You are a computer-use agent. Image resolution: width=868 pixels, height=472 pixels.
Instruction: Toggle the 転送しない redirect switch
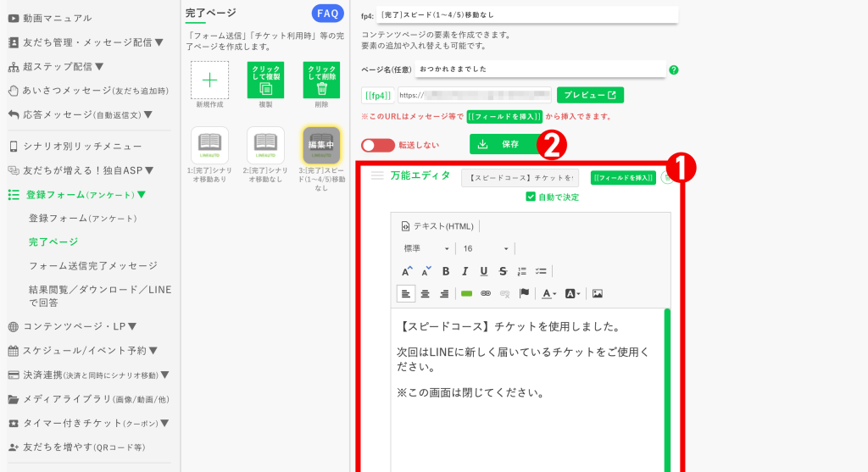(x=377, y=145)
